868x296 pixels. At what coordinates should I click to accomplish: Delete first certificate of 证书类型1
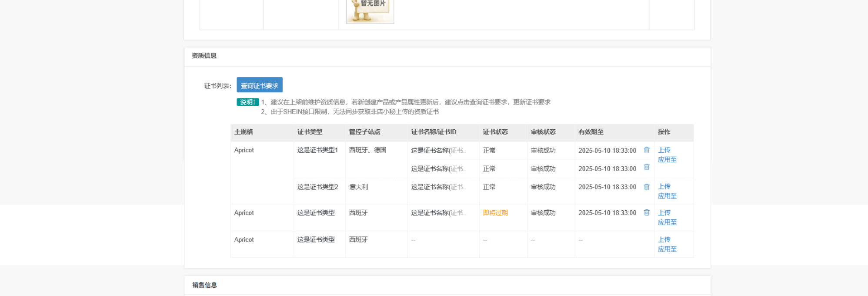click(x=647, y=150)
